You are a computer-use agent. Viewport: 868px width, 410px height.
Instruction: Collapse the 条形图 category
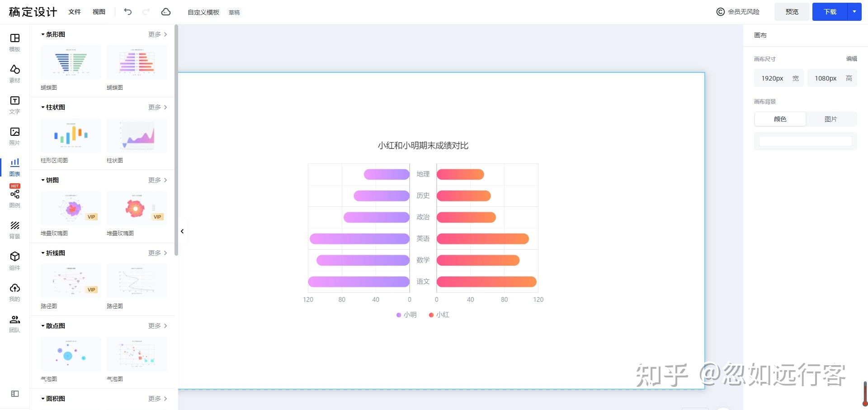point(53,34)
